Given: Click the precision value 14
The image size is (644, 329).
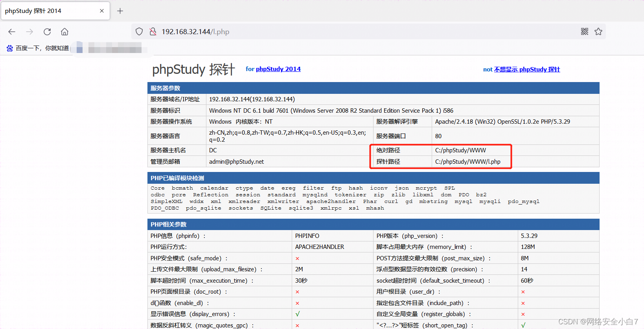Looking at the screenshot, I should [524, 269].
